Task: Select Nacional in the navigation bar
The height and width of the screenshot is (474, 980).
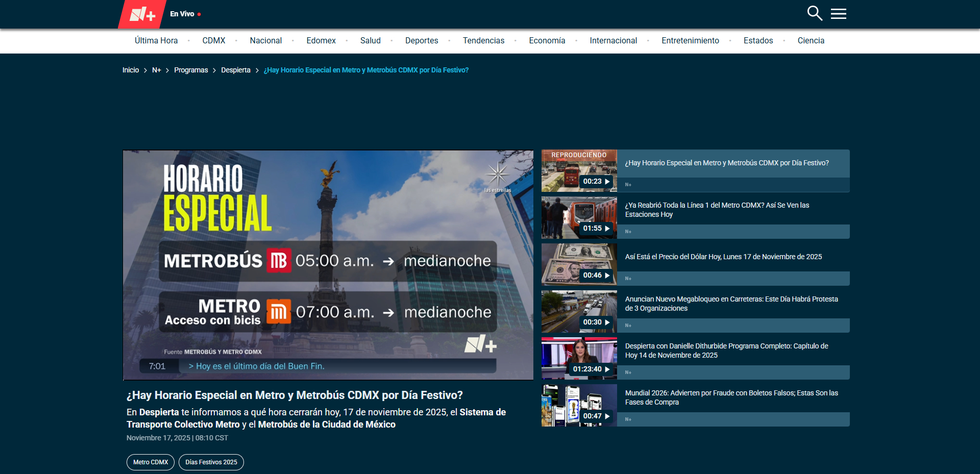Action: (266, 41)
